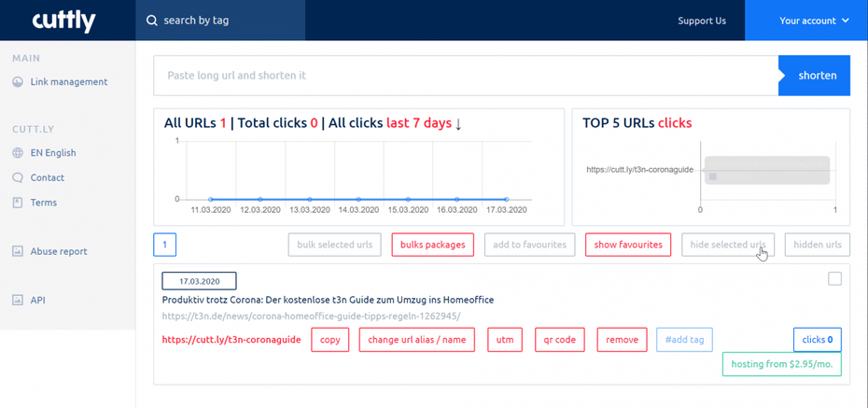
Task: Click the Abuse report icon
Action: tap(18, 251)
